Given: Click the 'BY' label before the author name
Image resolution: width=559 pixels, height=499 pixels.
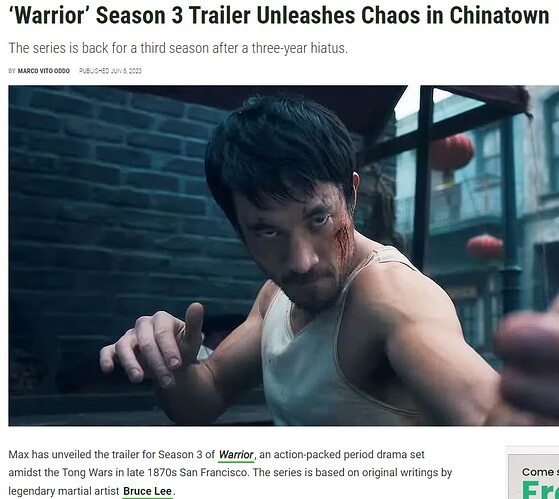Looking at the screenshot, I should [12, 71].
